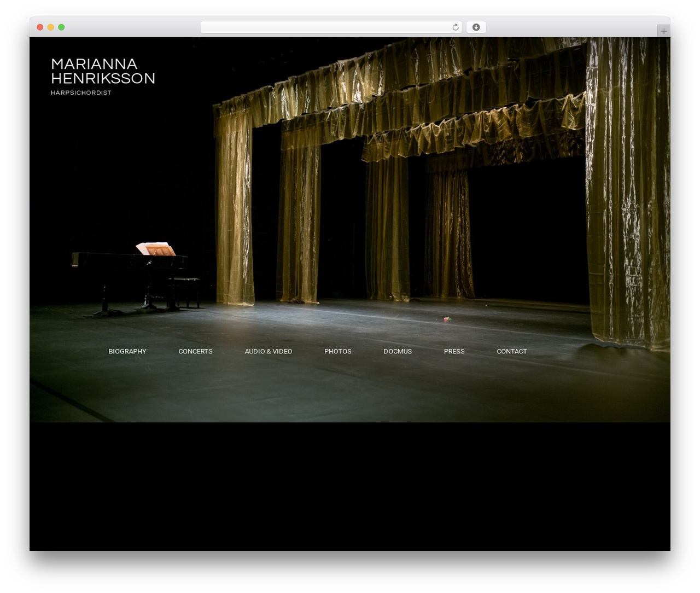Navigate to the Press page
700x593 pixels.
[x=454, y=351]
